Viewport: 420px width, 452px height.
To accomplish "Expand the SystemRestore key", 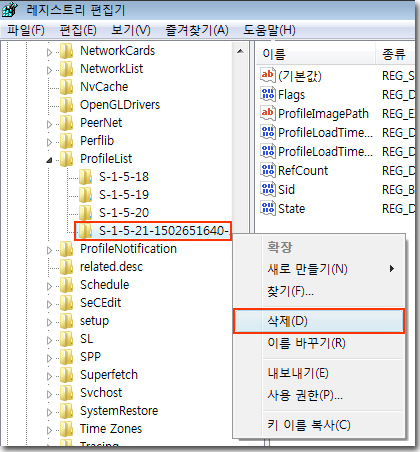I will tap(49, 412).
